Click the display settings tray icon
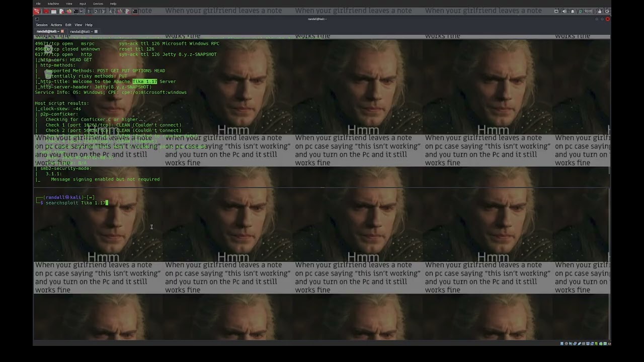The image size is (644, 362). (x=556, y=11)
